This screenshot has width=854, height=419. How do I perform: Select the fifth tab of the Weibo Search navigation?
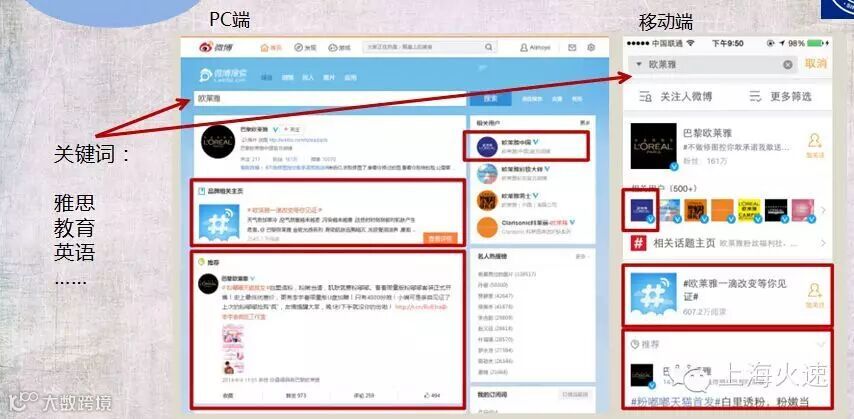point(350,77)
